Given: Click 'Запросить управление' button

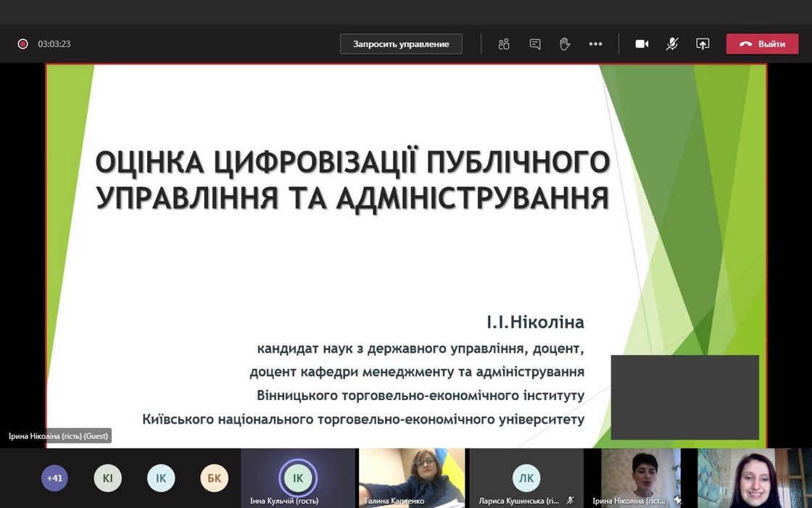Looking at the screenshot, I should pyautogui.click(x=401, y=44).
